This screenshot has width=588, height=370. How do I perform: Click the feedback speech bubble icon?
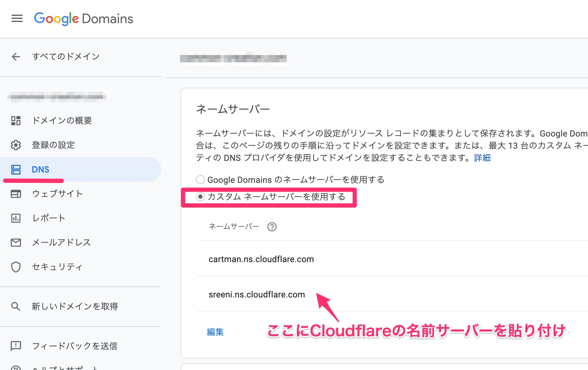pyautogui.click(x=16, y=346)
